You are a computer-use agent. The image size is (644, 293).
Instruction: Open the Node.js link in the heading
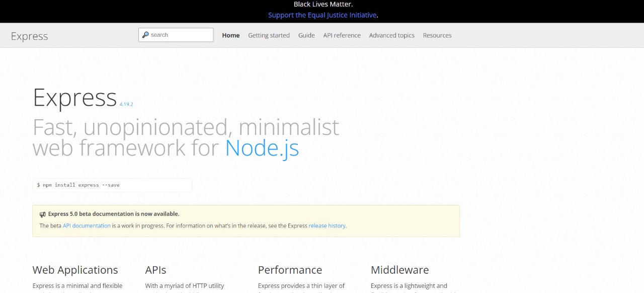pos(262,148)
